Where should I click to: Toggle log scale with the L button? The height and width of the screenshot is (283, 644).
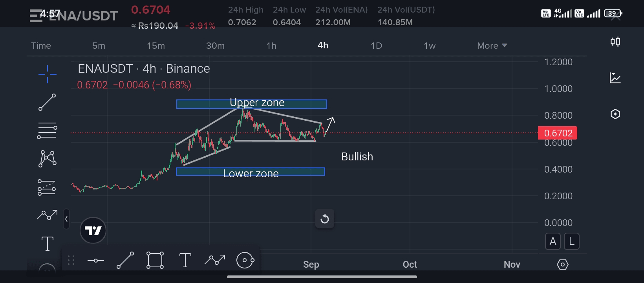click(572, 241)
